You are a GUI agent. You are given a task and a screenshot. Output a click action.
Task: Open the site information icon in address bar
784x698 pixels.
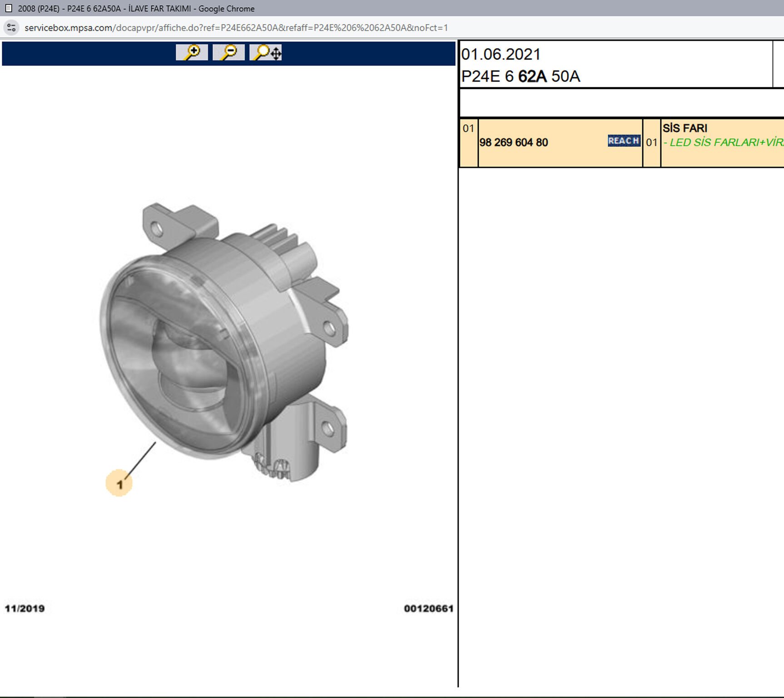[x=11, y=28]
